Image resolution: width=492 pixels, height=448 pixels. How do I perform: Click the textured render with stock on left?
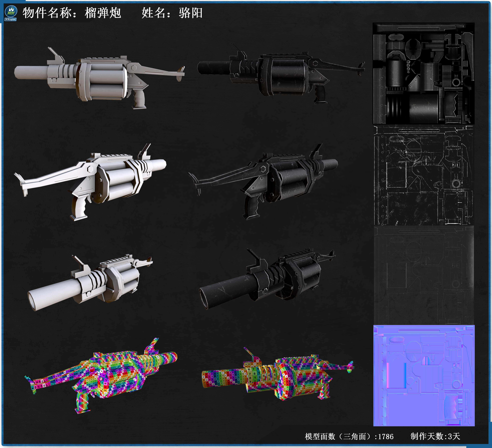pyautogui.click(x=263, y=182)
